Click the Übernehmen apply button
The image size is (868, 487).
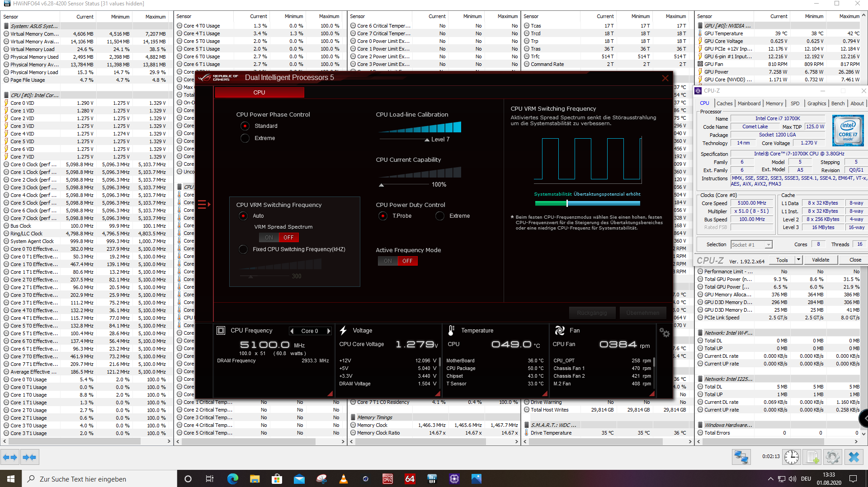click(x=642, y=313)
